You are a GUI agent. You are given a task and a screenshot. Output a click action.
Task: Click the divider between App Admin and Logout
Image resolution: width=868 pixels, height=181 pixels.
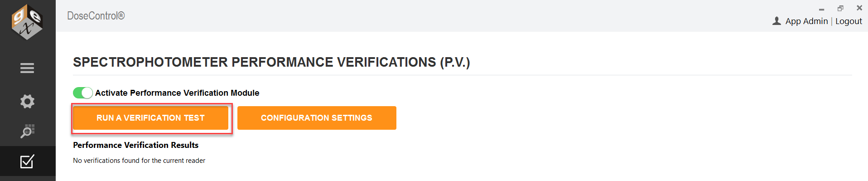click(832, 21)
